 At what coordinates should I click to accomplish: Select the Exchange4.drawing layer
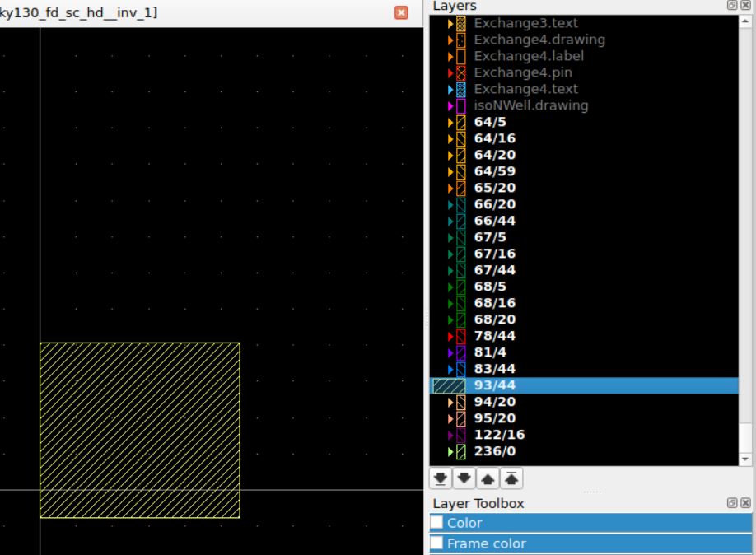click(539, 40)
